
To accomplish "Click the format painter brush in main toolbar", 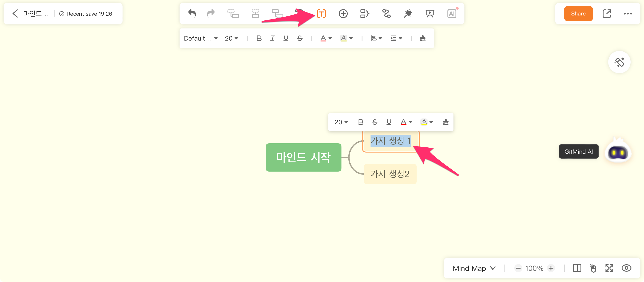I will point(422,38).
